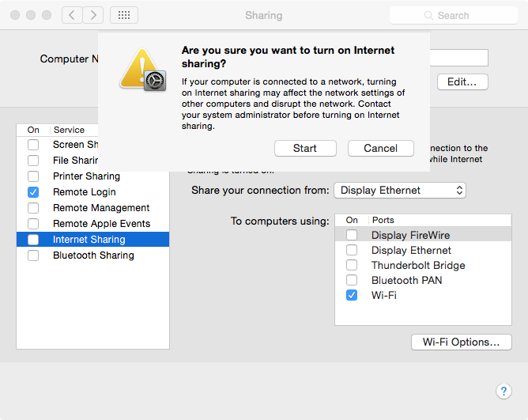Image resolution: width=528 pixels, height=420 pixels.
Task: Select the Bluetooth Sharing service label
Action: click(93, 255)
